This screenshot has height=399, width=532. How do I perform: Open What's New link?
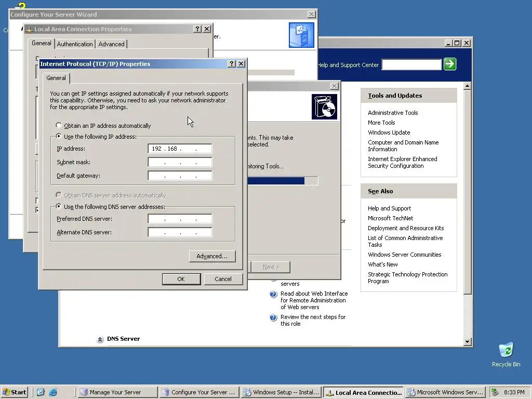[383, 264]
